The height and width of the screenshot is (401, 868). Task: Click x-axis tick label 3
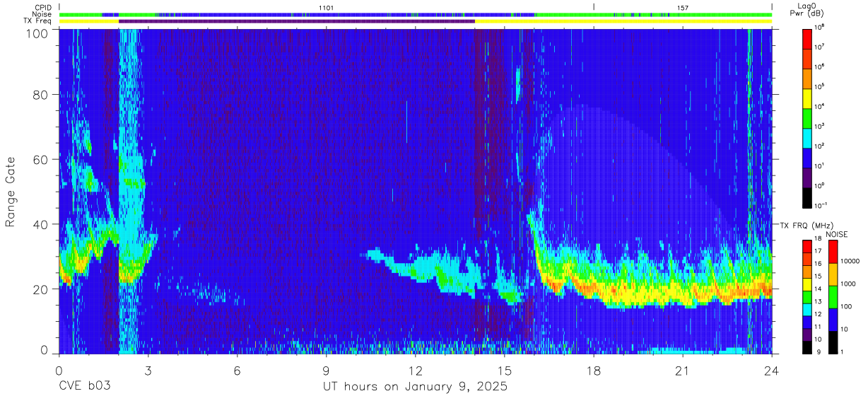coord(148,371)
